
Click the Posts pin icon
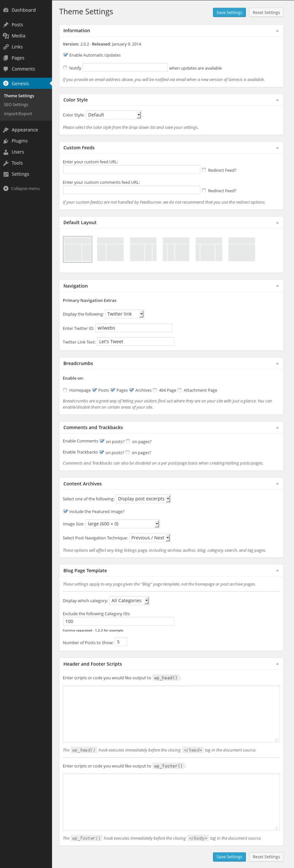point(6,25)
